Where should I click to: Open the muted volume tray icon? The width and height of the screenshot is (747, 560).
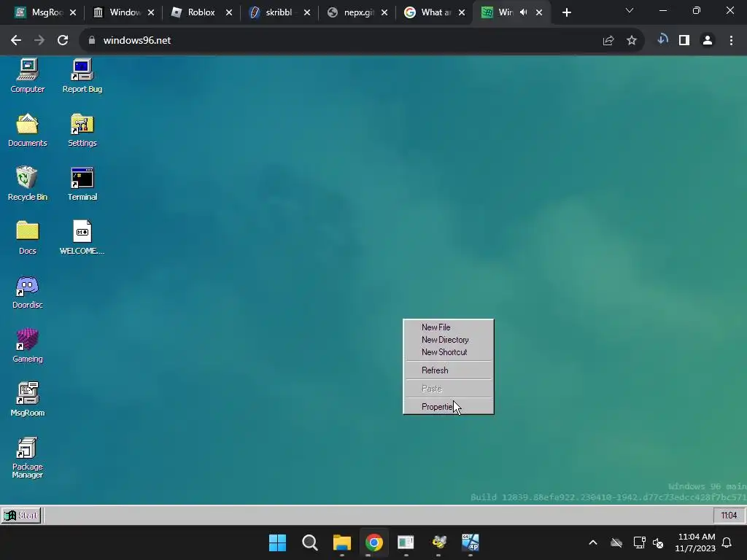coord(659,542)
